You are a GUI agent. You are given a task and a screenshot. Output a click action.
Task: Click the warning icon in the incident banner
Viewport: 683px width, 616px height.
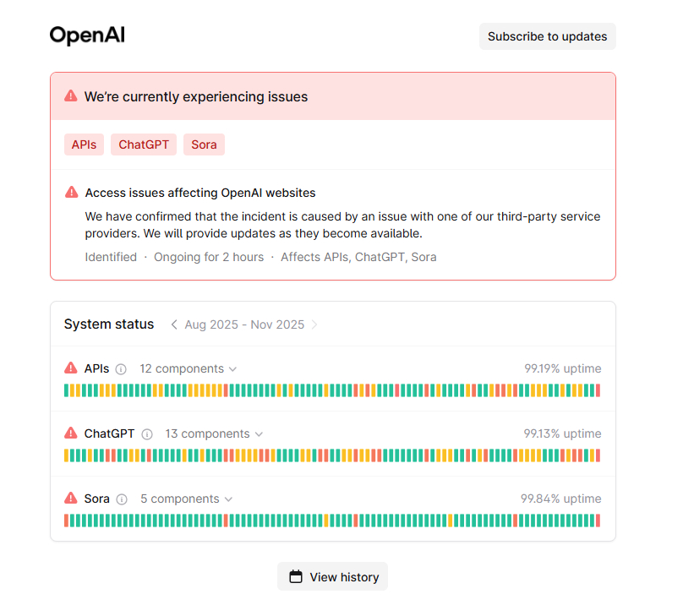pyautogui.click(x=71, y=95)
